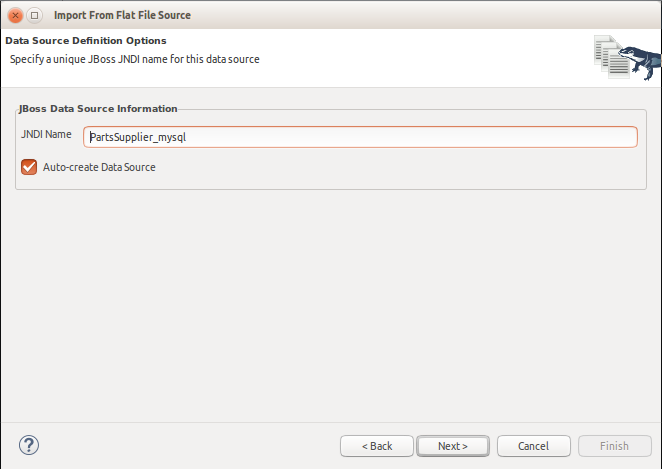
Task: Proceed with the Next button
Action: tap(452, 446)
